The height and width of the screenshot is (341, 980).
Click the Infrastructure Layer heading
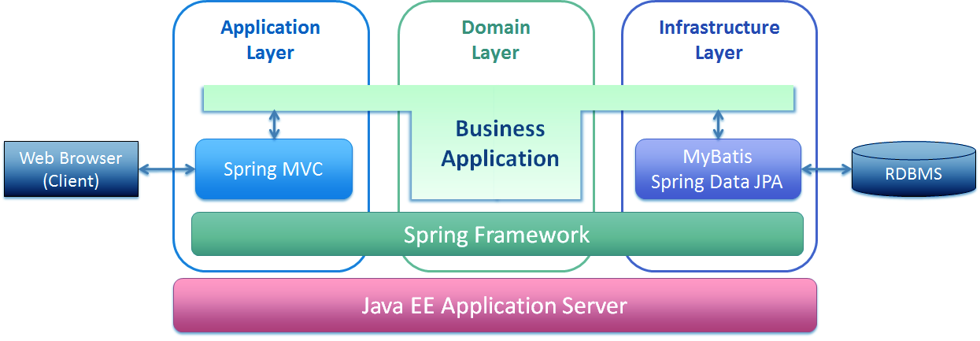pyautogui.click(x=719, y=40)
